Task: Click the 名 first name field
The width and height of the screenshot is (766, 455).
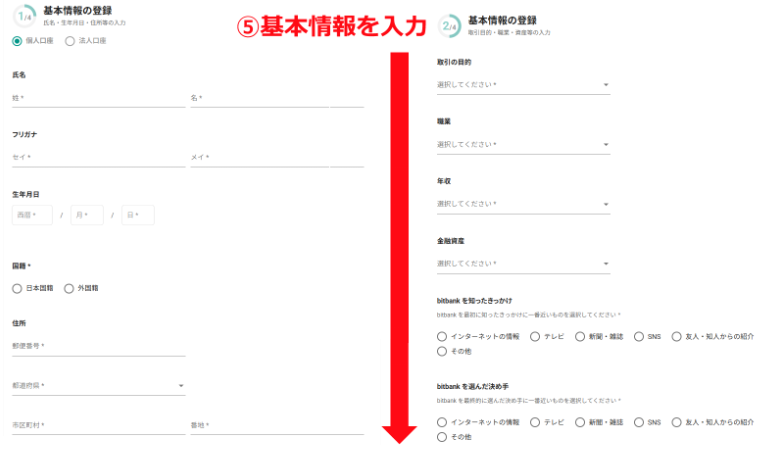Action: tap(277, 98)
